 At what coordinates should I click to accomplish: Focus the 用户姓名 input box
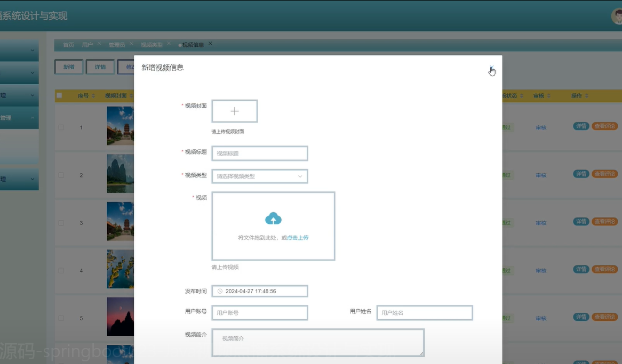coord(425,313)
